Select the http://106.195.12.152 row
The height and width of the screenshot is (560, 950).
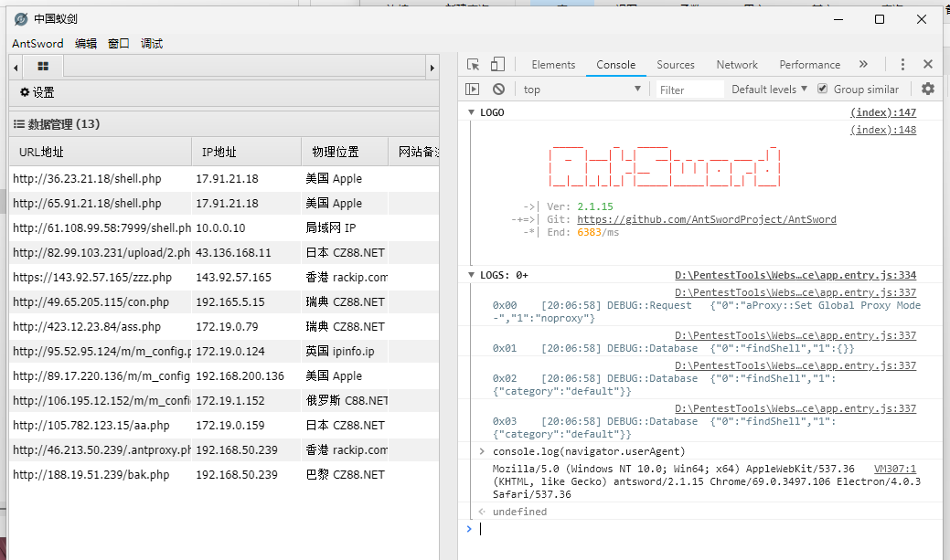pos(224,401)
